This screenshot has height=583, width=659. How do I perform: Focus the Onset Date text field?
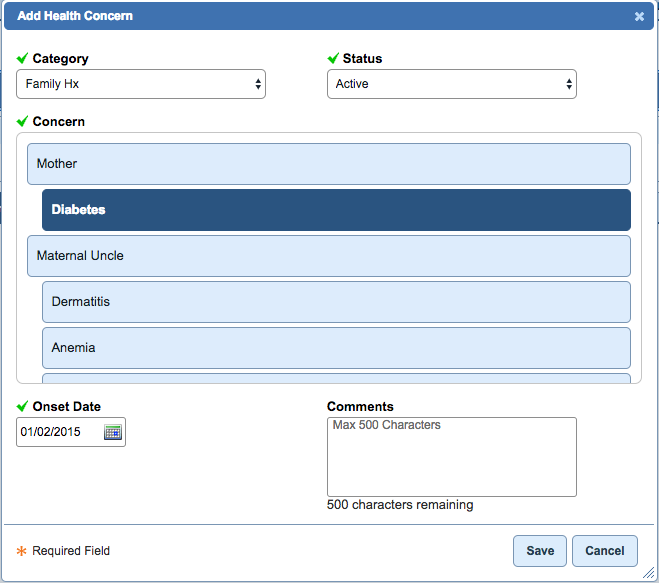pyautogui.click(x=60, y=432)
